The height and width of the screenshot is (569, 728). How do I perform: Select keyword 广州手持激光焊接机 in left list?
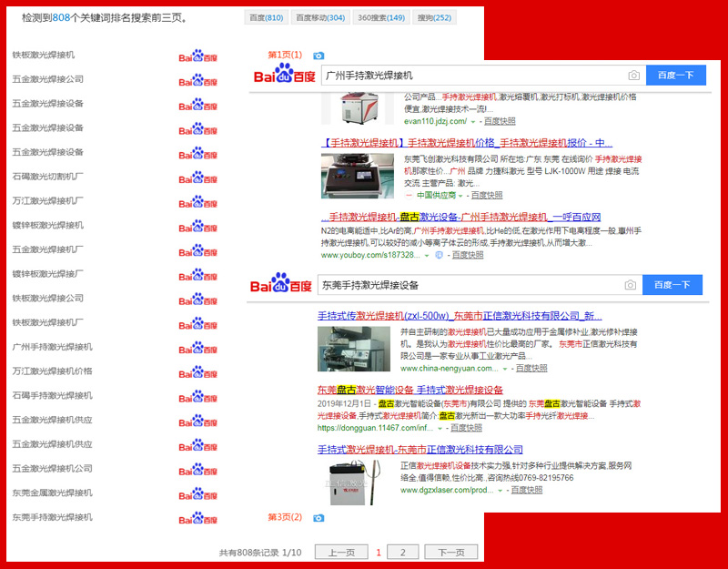[x=53, y=347]
